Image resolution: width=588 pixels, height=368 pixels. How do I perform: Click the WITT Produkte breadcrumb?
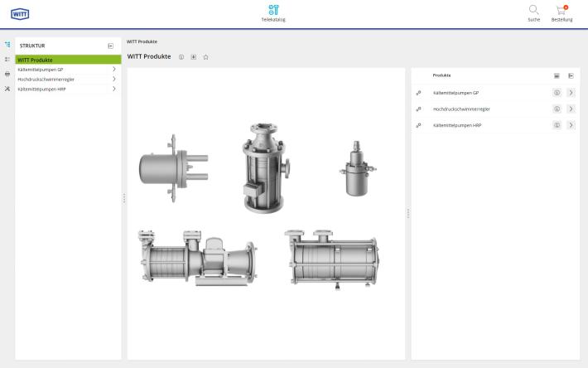(142, 41)
